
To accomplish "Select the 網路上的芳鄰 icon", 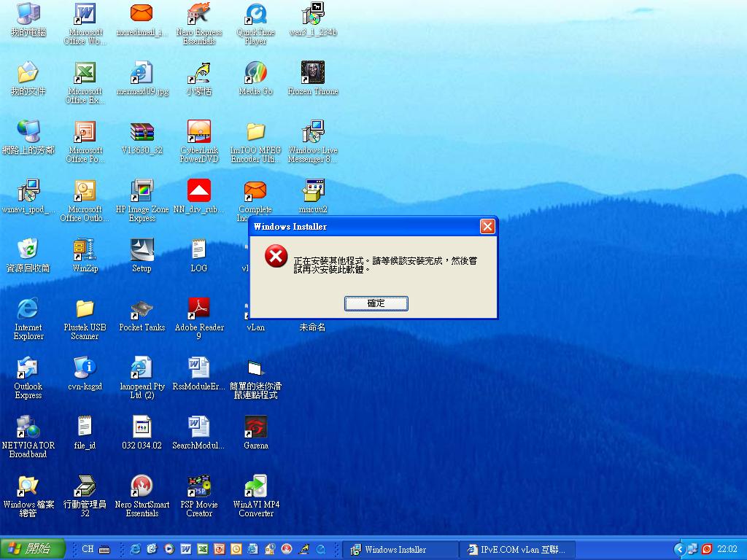I will pos(28,139).
